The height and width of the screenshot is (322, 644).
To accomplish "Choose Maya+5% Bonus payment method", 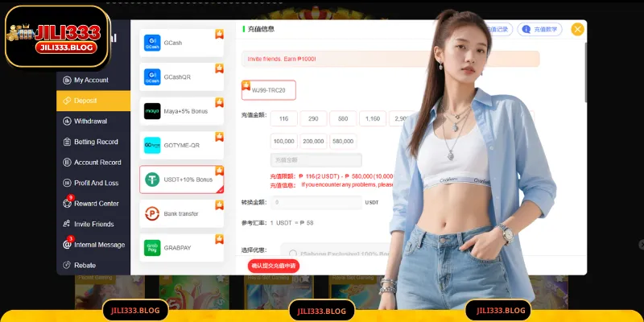I will (182, 111).
